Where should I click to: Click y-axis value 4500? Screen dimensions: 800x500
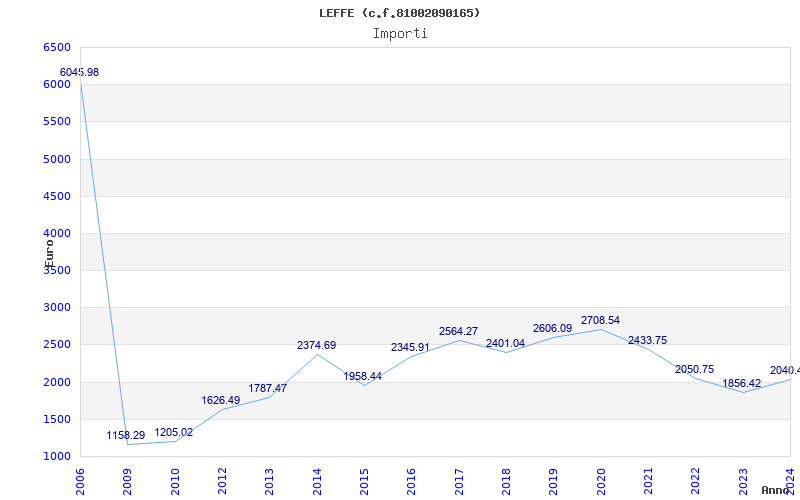coord(57,196)
